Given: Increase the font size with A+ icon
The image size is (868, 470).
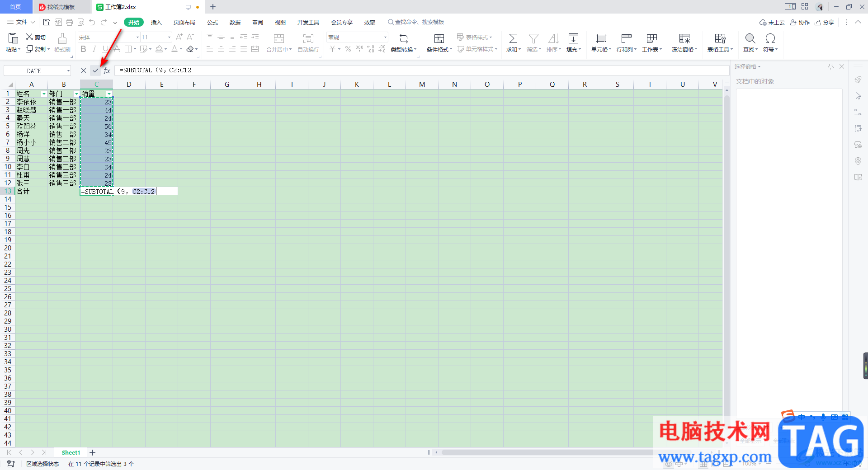Looking at the screenshot, I should [x=179, y=37].
